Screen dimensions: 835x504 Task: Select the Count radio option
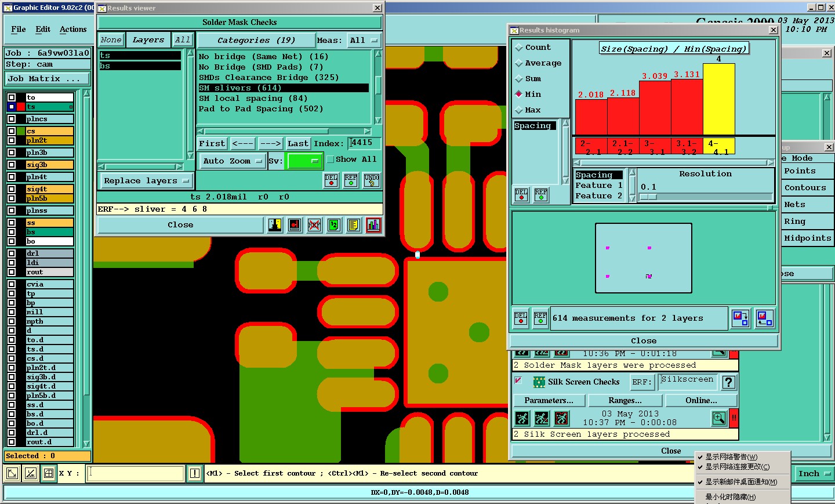click(519, 48)
